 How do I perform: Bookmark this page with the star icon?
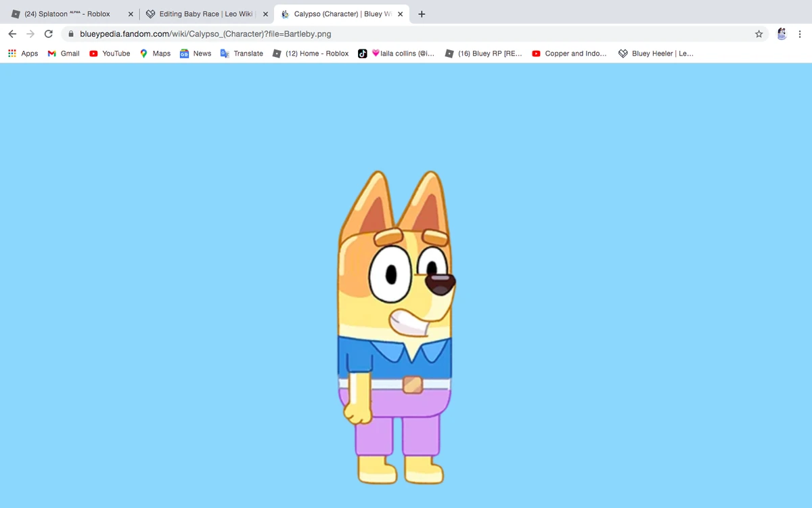click(759, 33)
